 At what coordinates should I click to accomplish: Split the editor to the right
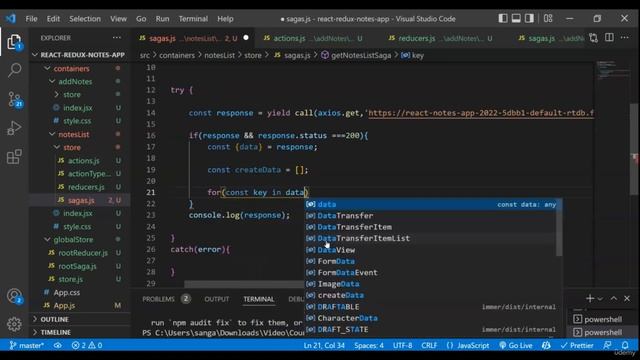[x=609, y=38]
